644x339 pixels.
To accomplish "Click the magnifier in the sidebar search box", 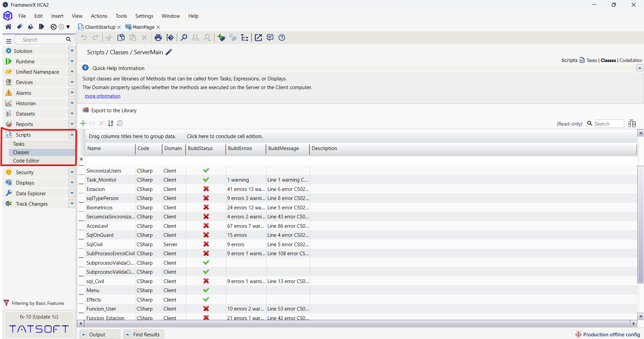I will point(68,40).
